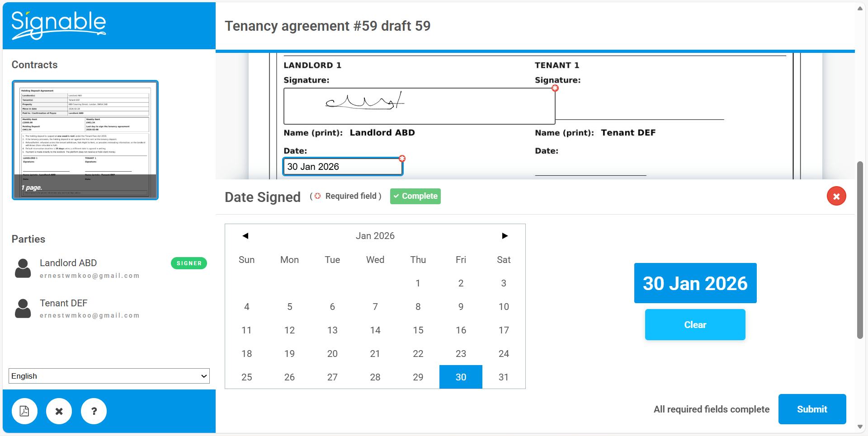
Task: Click the Tenant DEF avatar icon
Action: click(x=23, y=308)
